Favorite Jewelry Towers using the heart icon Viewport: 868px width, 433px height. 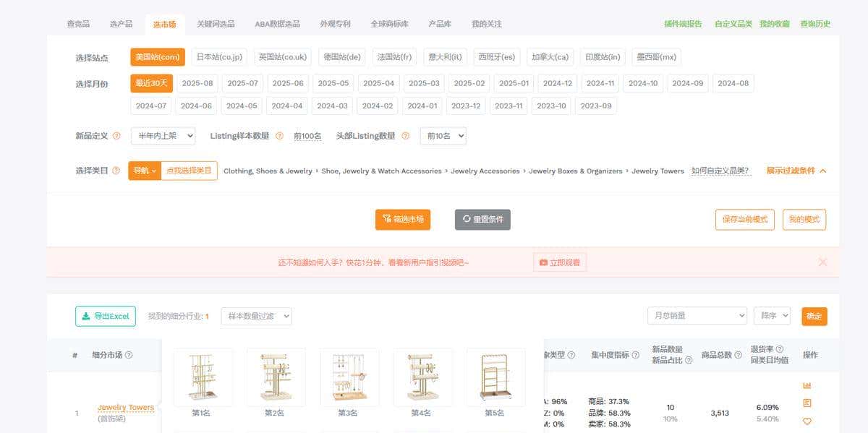807,420
